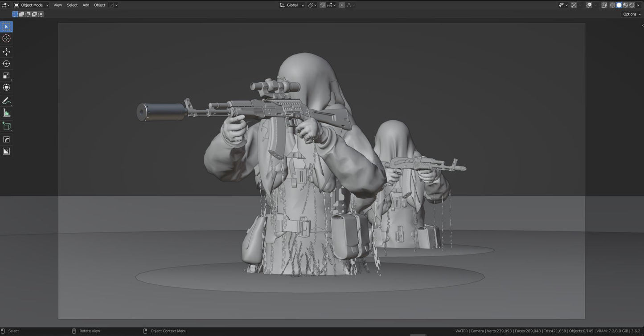Image resolution: width=644 pixels, height=336 pixels.
Task: Activate the Cursor tool
Action: (x=6, y=39)
